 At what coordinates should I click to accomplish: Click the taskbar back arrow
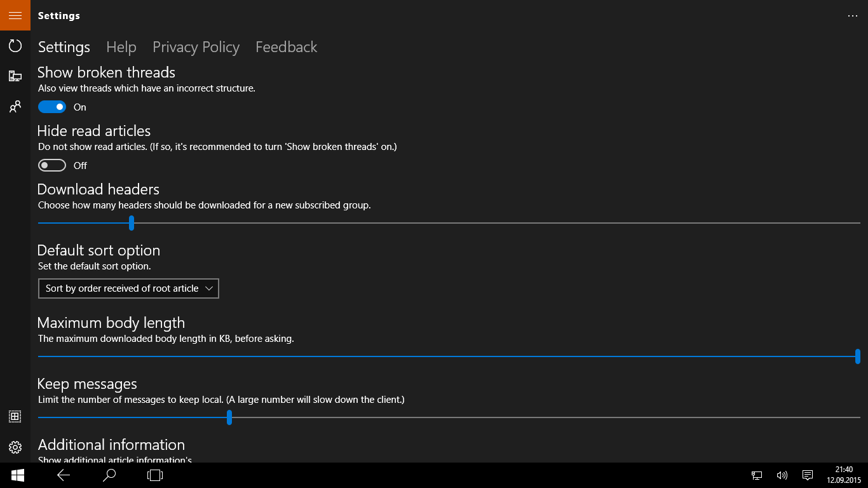click(x=64, y=475)
